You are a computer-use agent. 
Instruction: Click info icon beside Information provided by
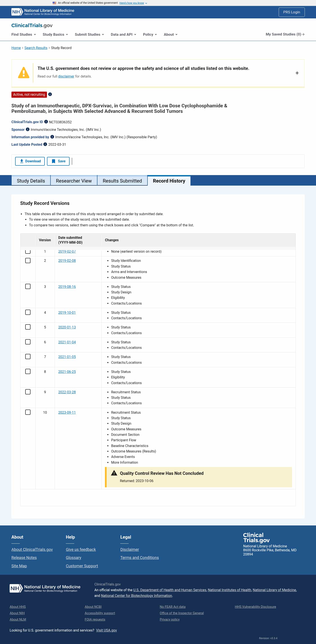coord(52,137)
